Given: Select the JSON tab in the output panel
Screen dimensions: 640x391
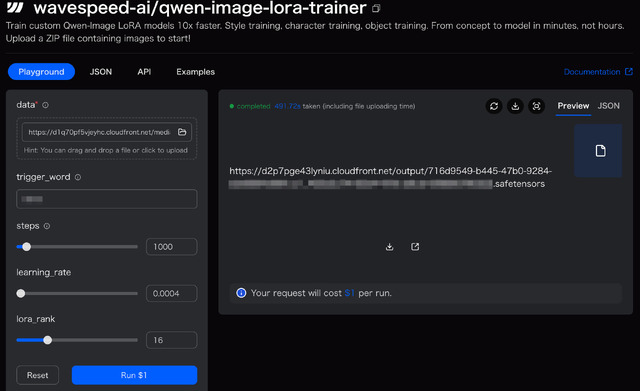Looking at the screenshot, I should pos(609,106).
